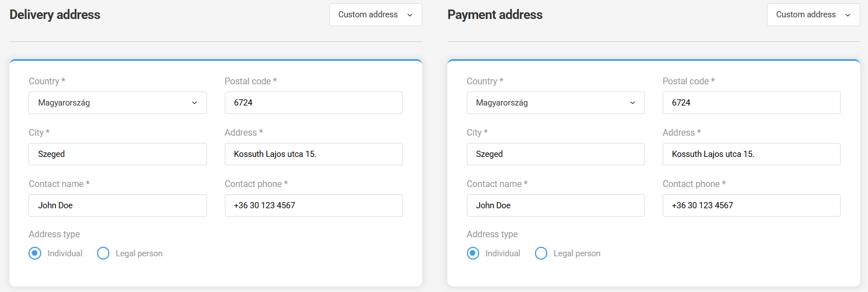Click Address type label in Delivery address
The image size is (868, 292).
click(x=54, y=234)
